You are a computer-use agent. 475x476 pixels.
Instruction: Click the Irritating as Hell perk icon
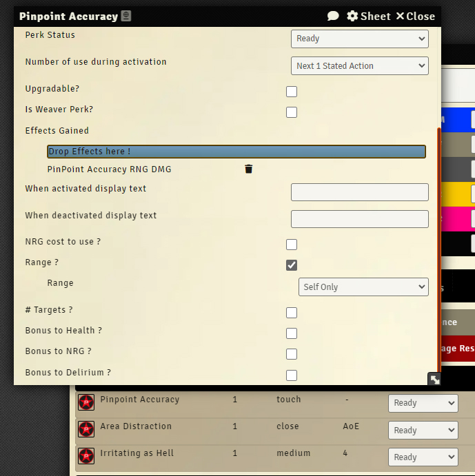[86, 456]
